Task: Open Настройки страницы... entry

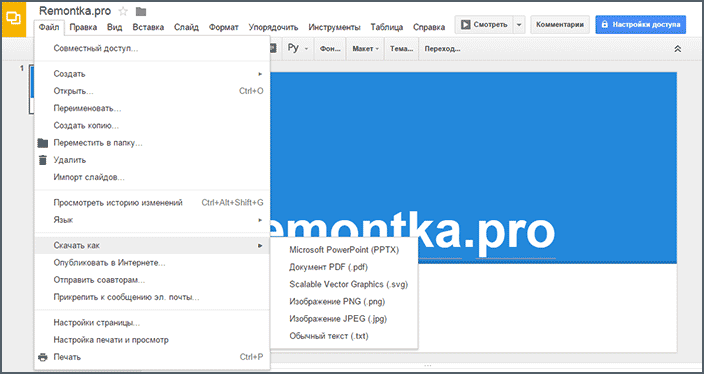Action: tap(152, 323)
